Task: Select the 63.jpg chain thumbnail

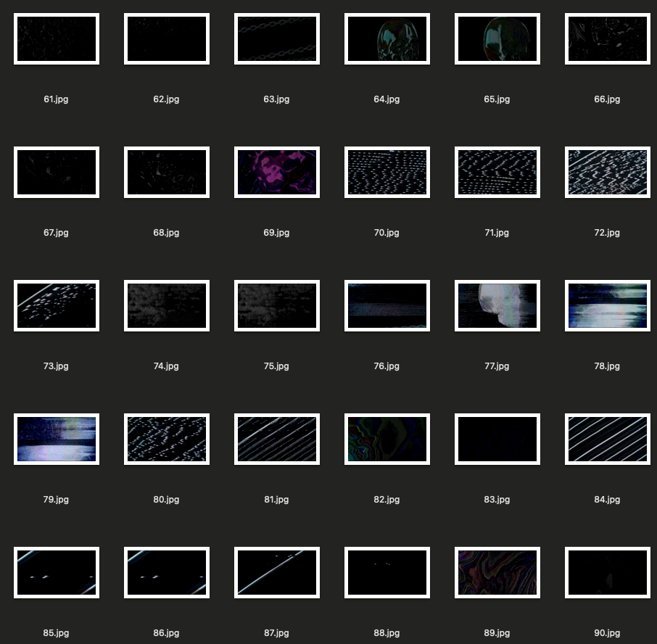Action: coord(276,39)
